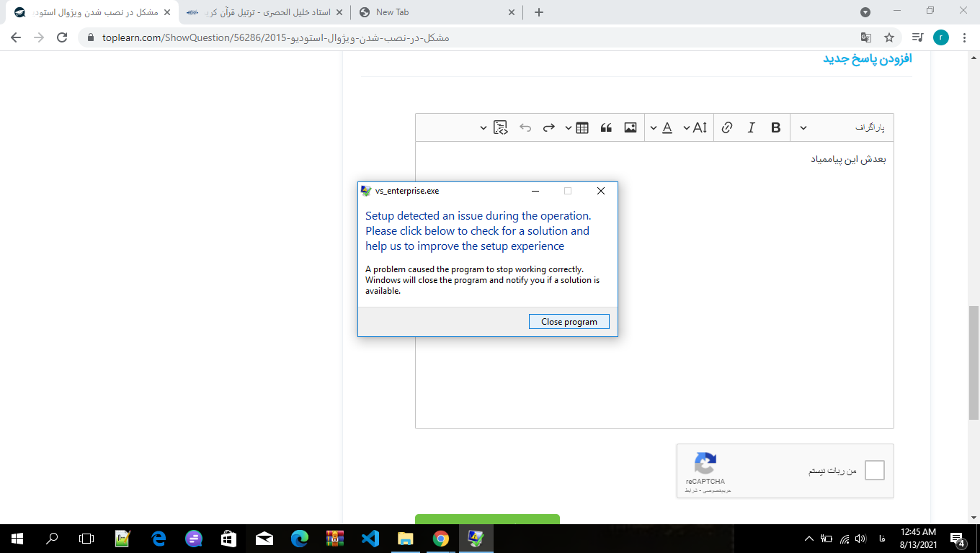Viewport: 980px width, 553px height.
Task: Open Visual Studio Code from the taskbar
Action: 370,539
